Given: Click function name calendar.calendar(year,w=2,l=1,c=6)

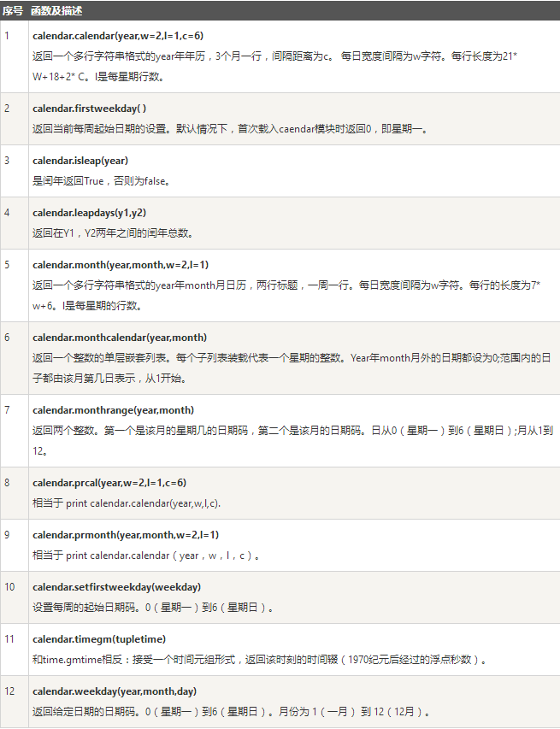Looking at the screenshot, I should click(x=118, y=36).
